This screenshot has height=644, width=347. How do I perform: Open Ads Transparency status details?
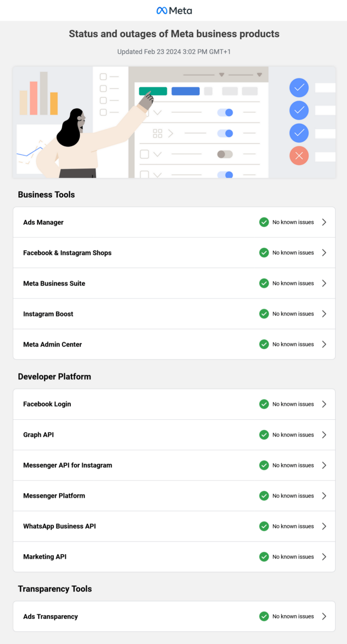pos(324,616)
